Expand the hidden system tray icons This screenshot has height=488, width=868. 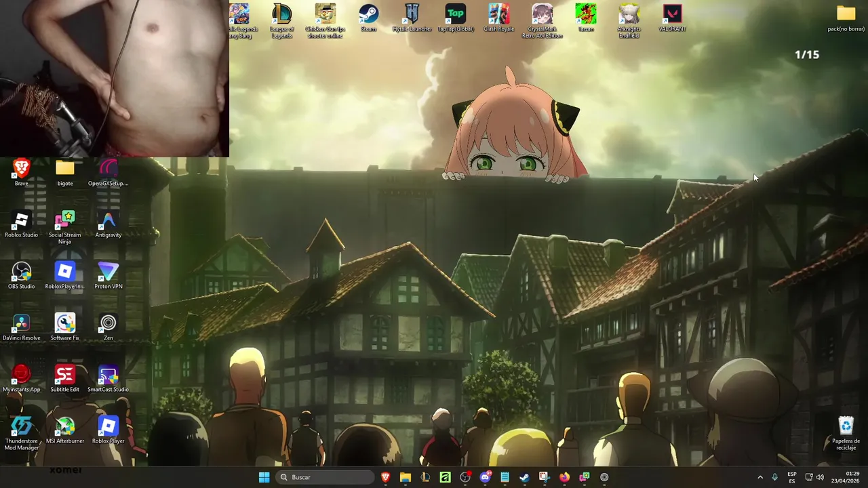tap(760, 477)
